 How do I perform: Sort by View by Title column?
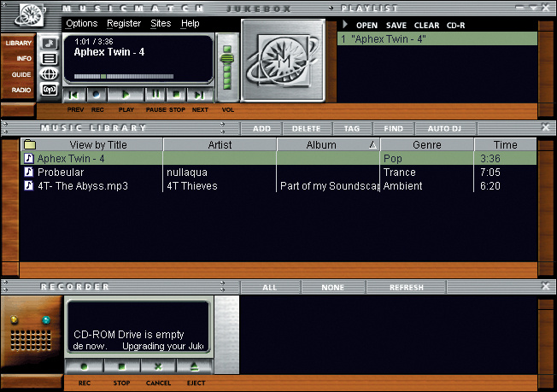pos(98,145)
